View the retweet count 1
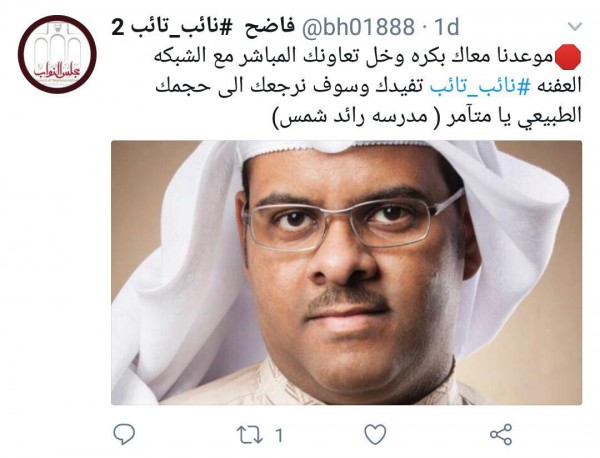Screen dimensions: 600x458 [x=279, y=435]
